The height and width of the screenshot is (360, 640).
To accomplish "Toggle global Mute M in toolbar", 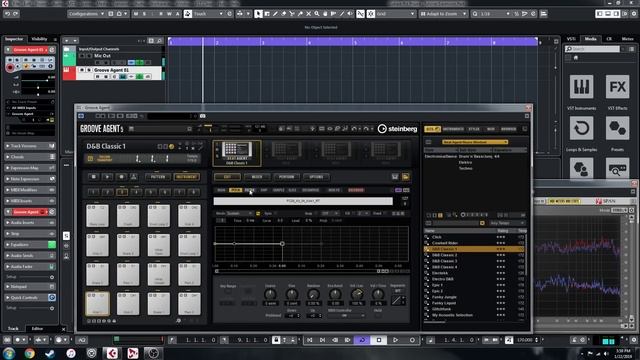I will [x=136, y=14].
